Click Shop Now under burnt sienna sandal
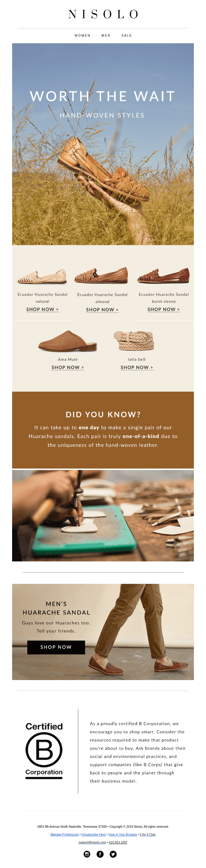Image resolution: width=206 pixels, height=868 pixels. click(x=164, y=309)
